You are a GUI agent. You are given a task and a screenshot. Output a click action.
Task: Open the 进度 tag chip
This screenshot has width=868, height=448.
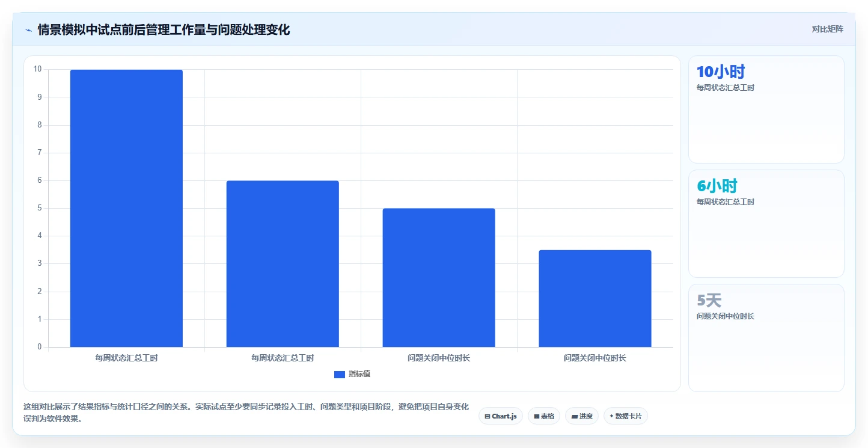[582, 416]
